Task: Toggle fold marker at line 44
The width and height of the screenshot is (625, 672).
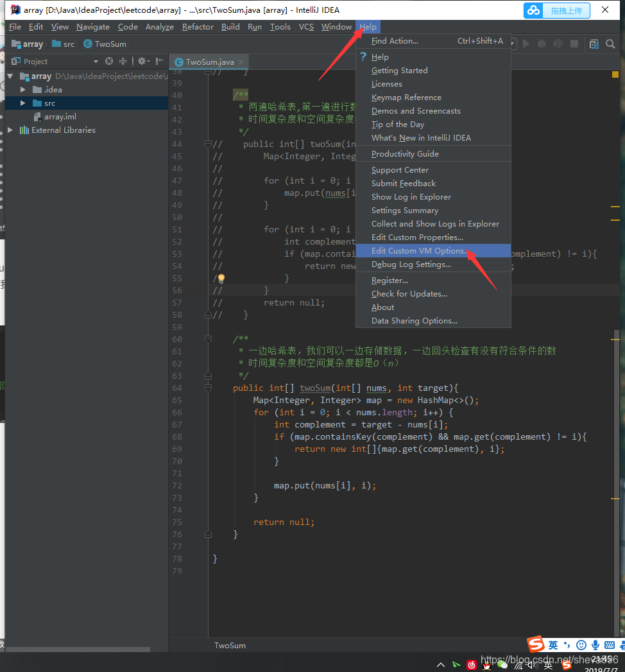Action: point(208,144)
